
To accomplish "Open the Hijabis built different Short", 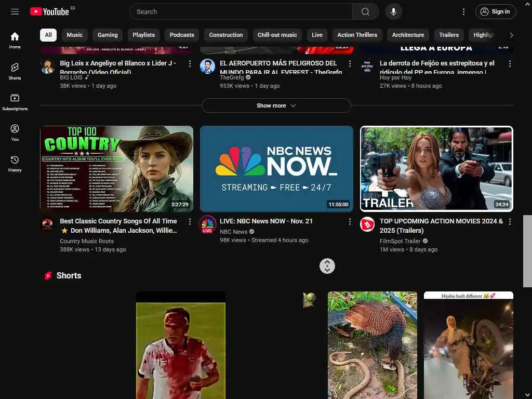I will tap(468, 345).
